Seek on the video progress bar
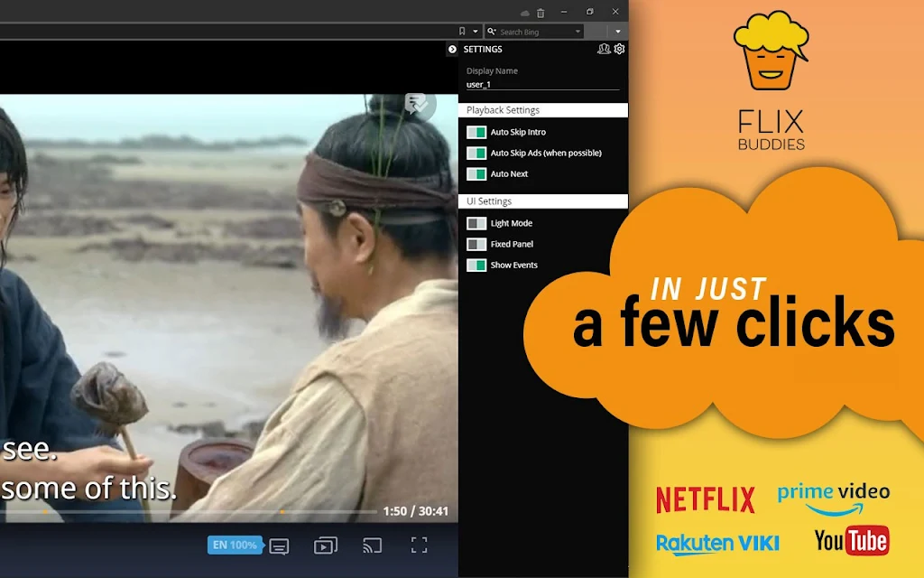 coord(189,512)
